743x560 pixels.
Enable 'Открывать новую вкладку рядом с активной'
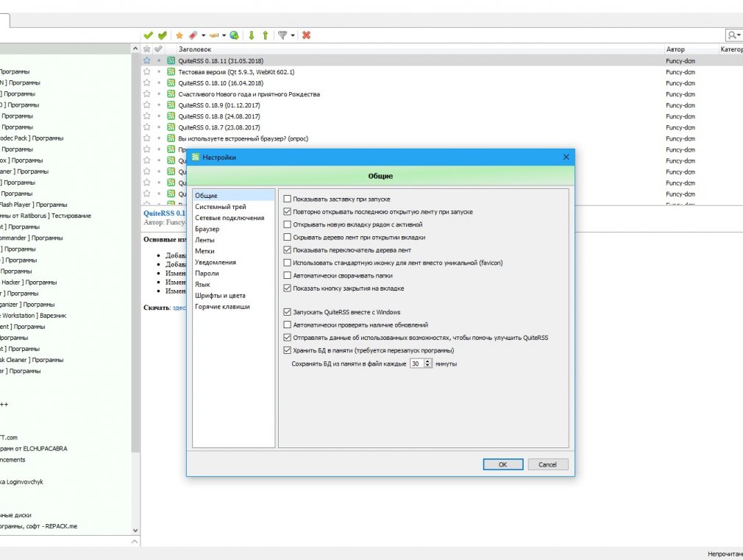click(287, 224)
